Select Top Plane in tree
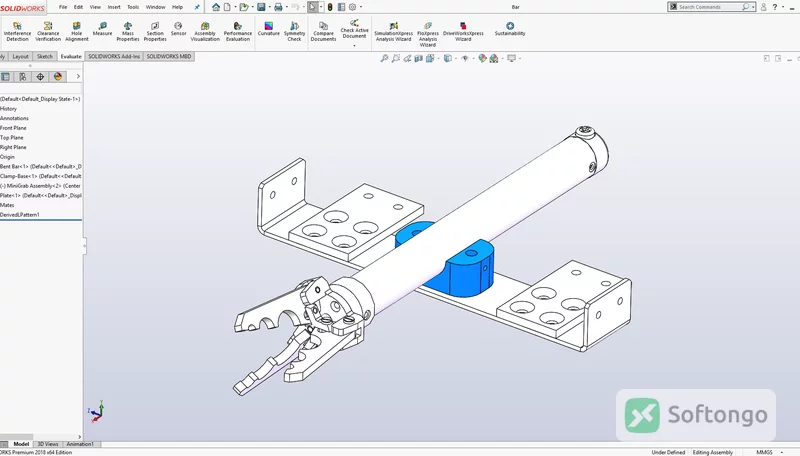This screenshot has height=456, width=800. 12,138
